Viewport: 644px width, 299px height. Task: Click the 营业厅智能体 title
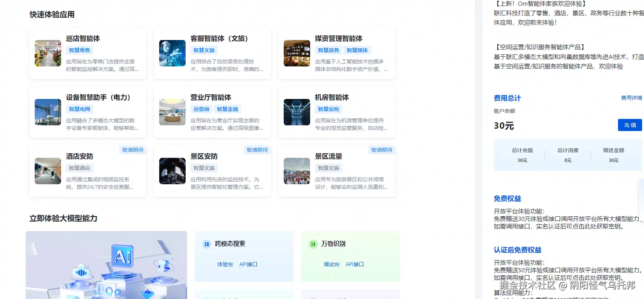point(211,97)
